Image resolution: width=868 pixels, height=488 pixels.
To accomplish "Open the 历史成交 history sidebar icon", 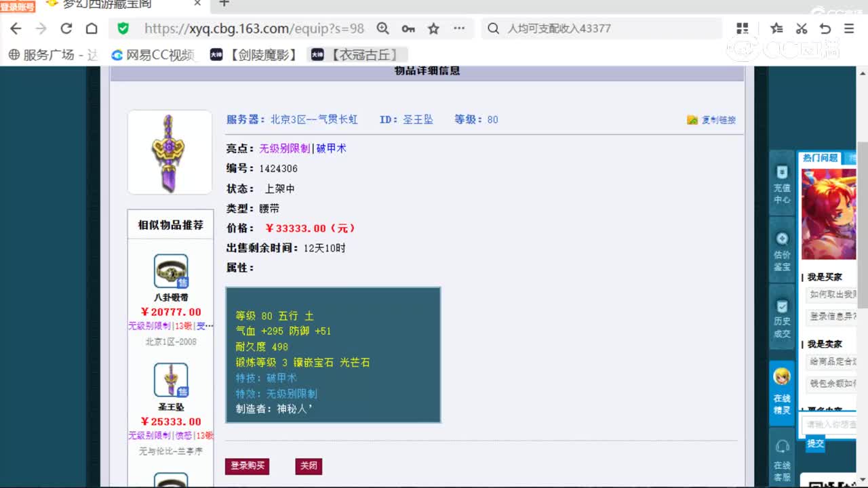I will pyautogui.click(x=781, y=320).
